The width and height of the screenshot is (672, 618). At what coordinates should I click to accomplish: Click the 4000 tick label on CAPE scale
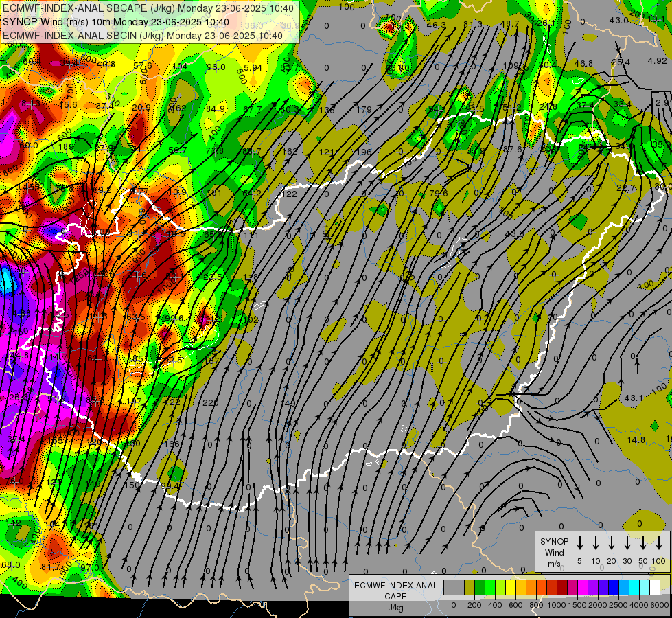click(x=639, y=605)
